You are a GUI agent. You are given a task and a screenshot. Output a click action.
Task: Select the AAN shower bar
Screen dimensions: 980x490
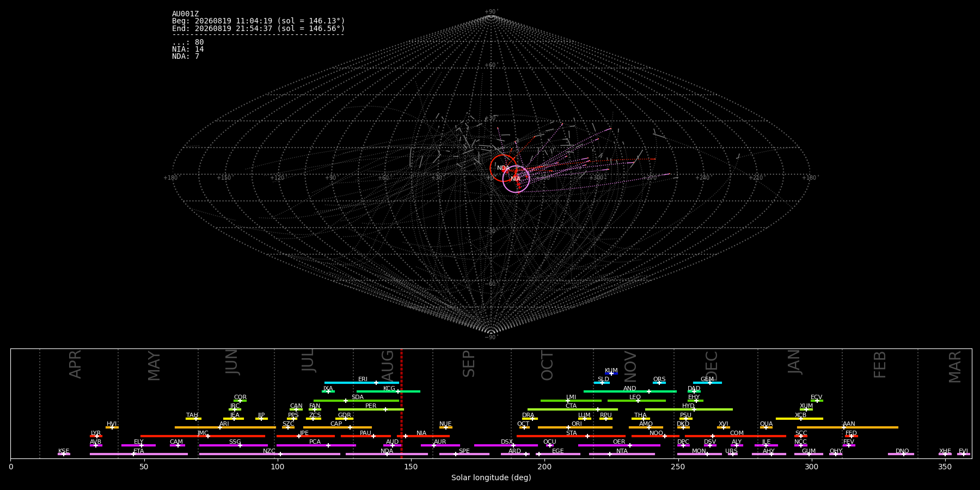pyautogui.click(x=848, y=427)
